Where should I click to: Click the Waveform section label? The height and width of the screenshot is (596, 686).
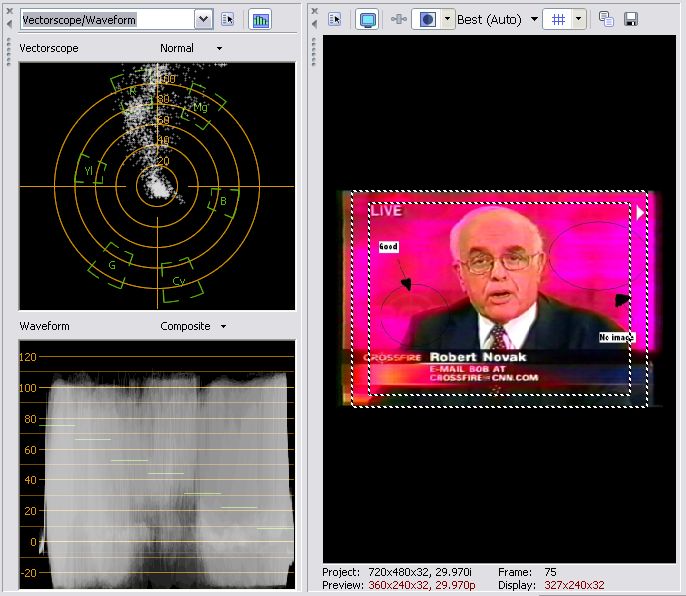pos(45,326)
